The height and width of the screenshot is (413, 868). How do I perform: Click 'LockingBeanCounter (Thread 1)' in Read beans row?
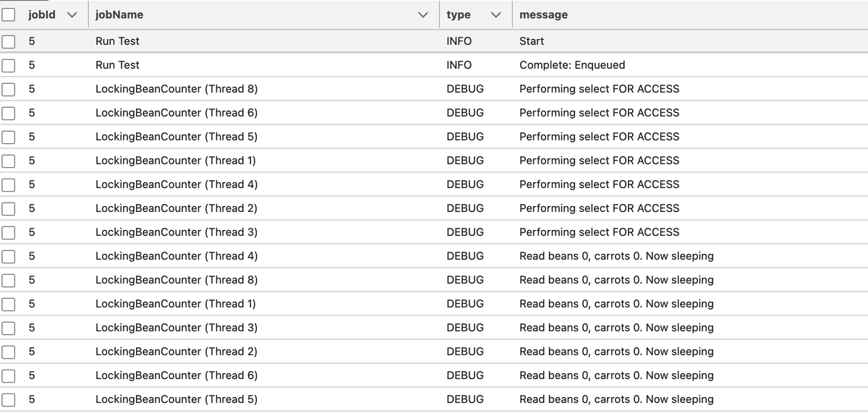(176, 304)
